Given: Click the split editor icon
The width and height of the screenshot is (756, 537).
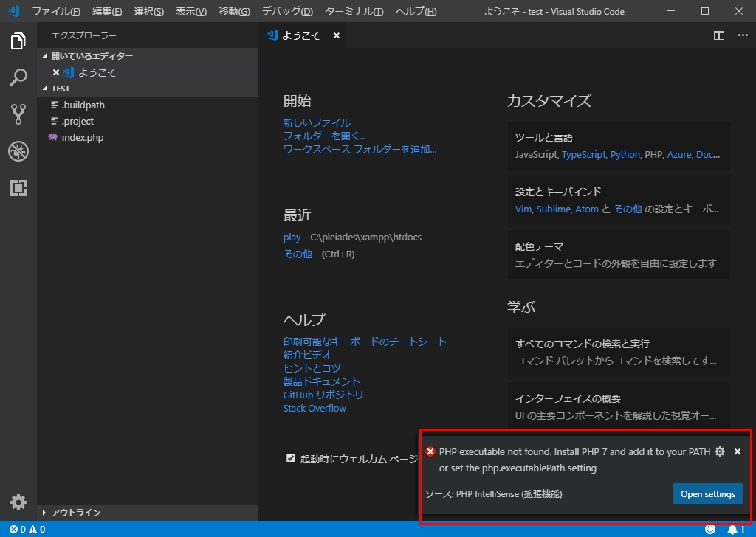Looking at the screenshot, I should pos(719,35).
